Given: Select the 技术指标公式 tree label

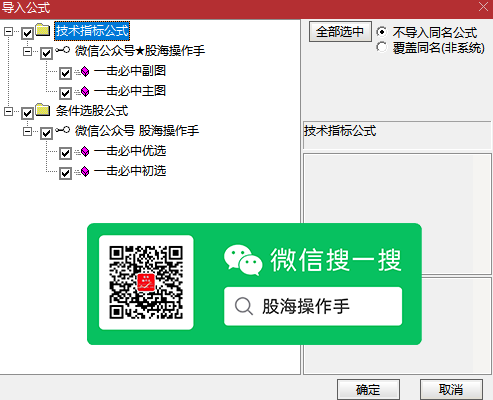Looking at the screenshot, I should coord(92,31).
